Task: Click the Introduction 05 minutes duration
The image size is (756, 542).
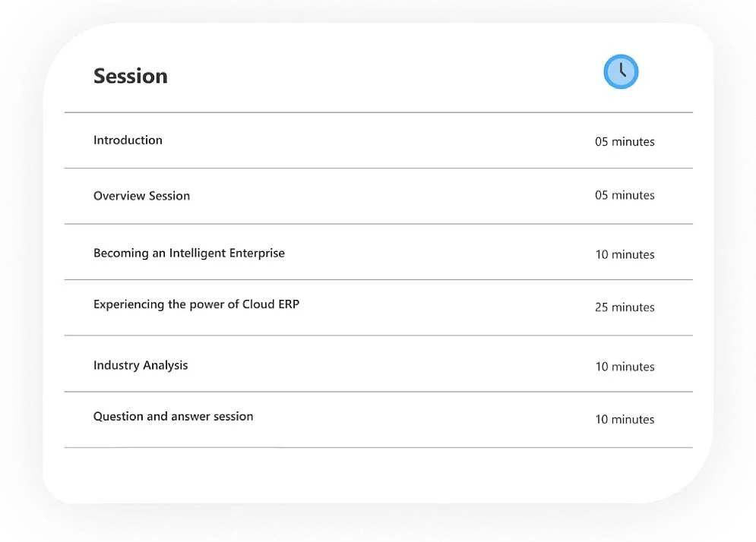Action: click(x=625, y=142)
